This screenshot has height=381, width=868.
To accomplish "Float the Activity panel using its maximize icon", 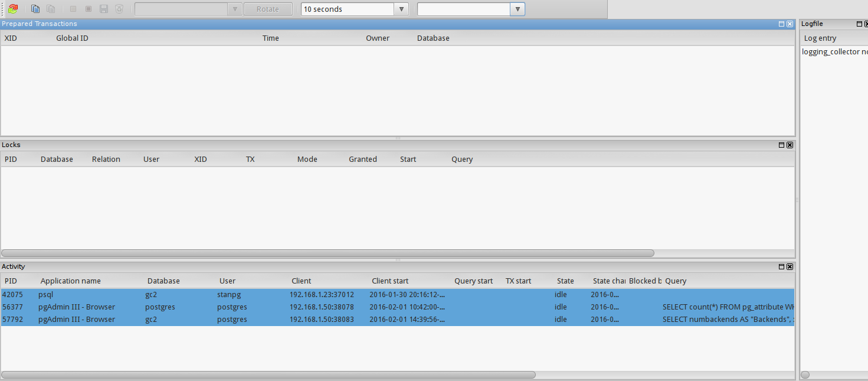I will 782,267.
